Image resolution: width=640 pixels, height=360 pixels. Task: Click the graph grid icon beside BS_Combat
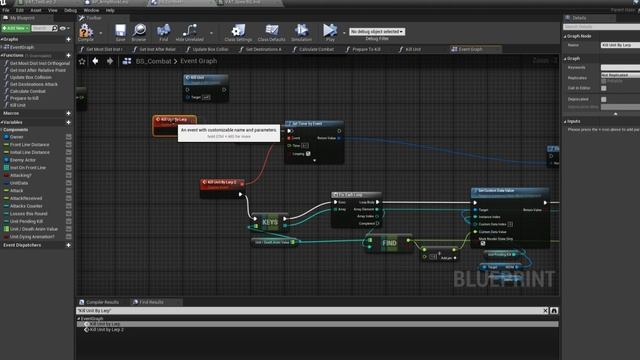[x=127, y=61]
